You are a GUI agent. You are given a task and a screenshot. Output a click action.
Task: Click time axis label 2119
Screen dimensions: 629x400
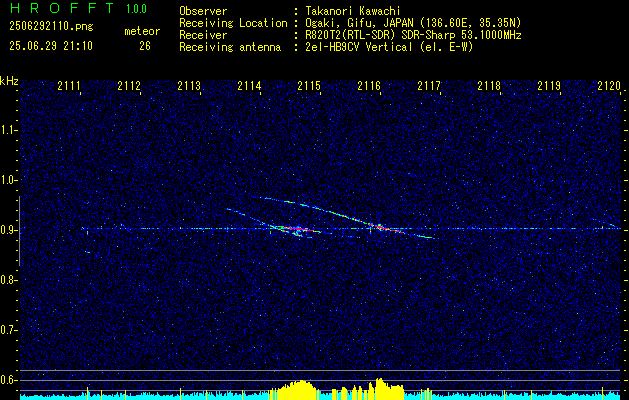549,86
